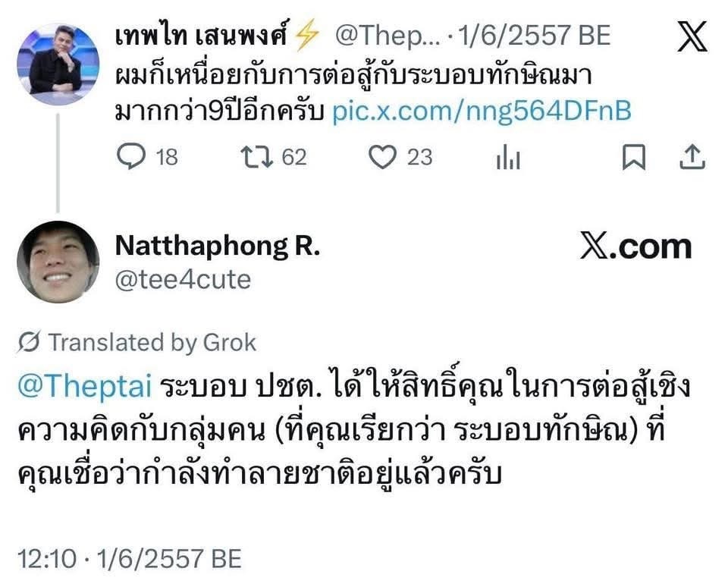Viewport: 728px width, 587px height.
Task: Open the pic.x.com/nng564DFnB link
Action: pos(482,111)
